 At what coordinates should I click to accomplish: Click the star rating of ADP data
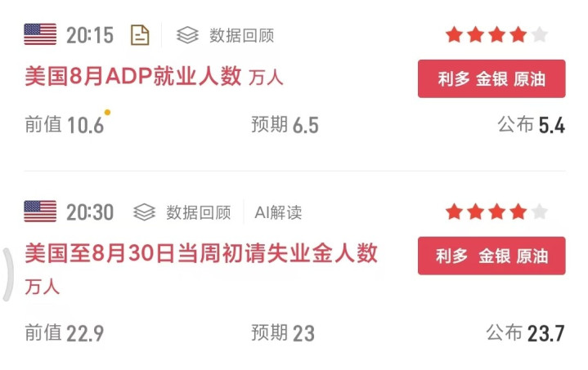point(496,34)
